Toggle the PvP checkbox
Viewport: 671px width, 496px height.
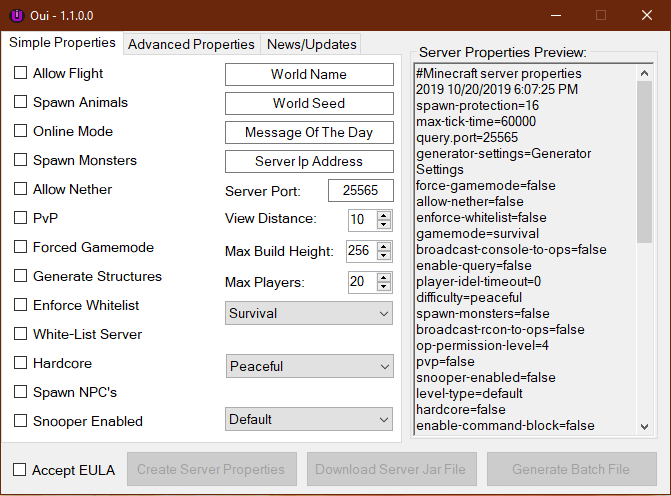click(x=20, y=218)
